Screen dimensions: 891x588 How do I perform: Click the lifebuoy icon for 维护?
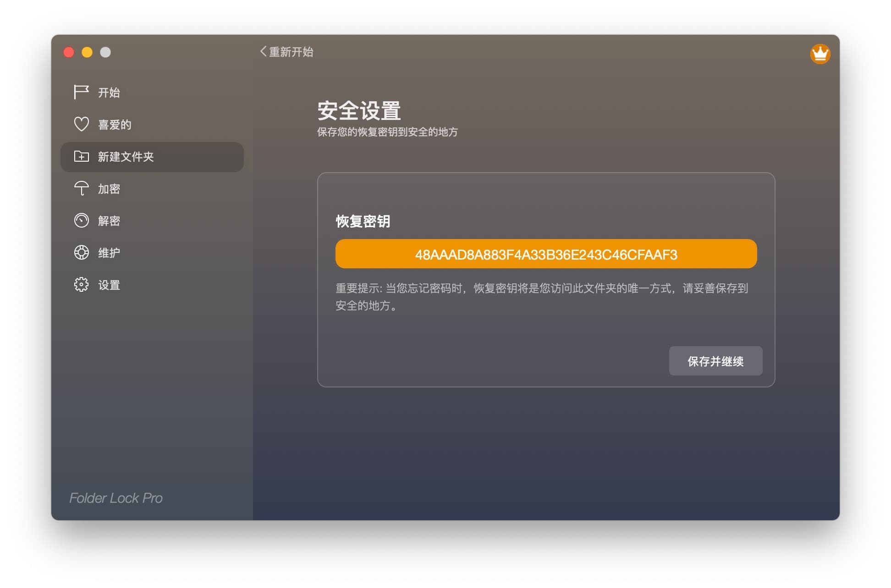[x=81, y=252]
